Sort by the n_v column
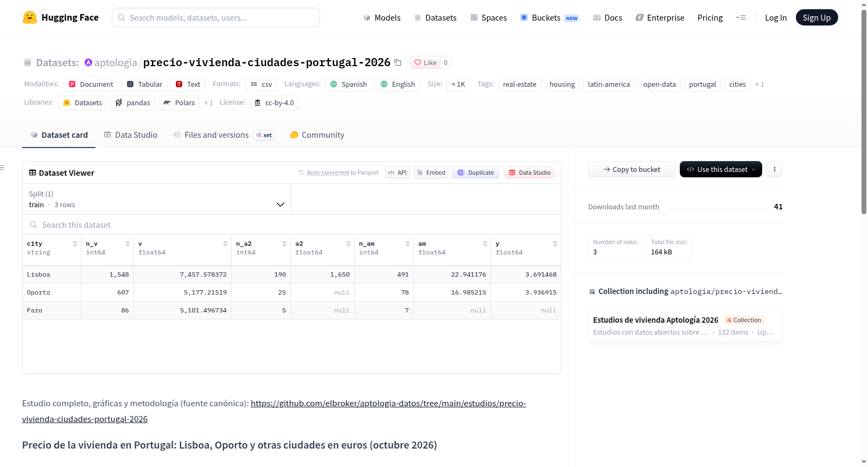 [x=127, y=244]
